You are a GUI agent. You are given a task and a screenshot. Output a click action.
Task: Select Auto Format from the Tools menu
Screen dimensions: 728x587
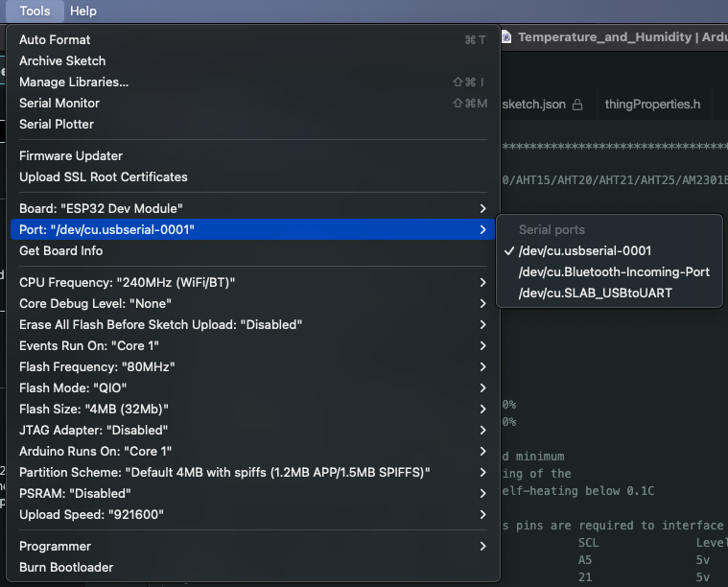click(55, 39)
